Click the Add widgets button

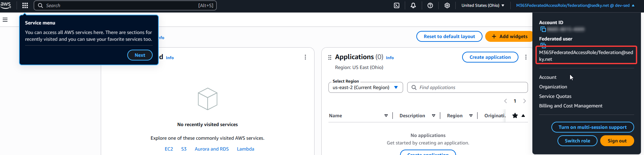tap(509, 36)
